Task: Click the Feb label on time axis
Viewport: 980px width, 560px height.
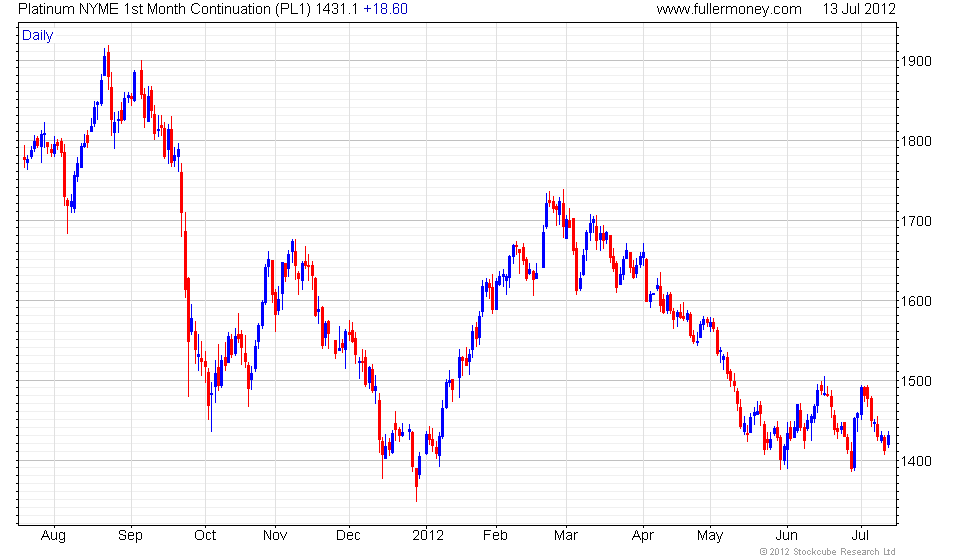Action: tap(495, 536)
